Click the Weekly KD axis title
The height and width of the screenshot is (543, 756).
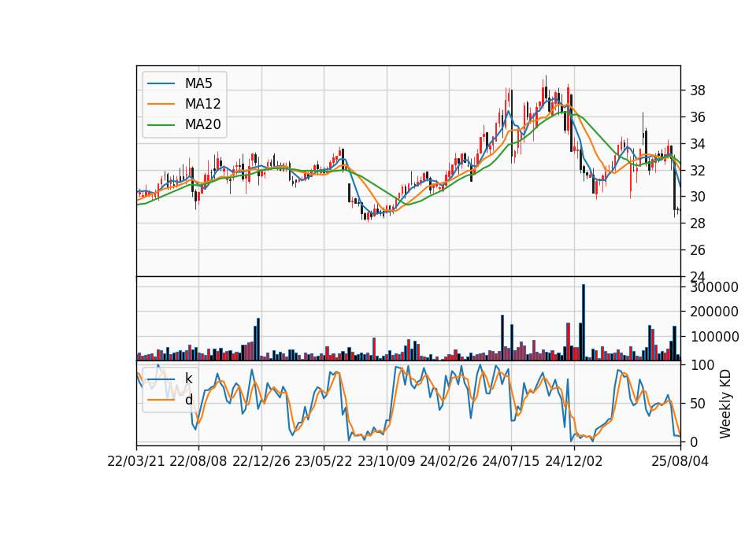pos(725,404)
